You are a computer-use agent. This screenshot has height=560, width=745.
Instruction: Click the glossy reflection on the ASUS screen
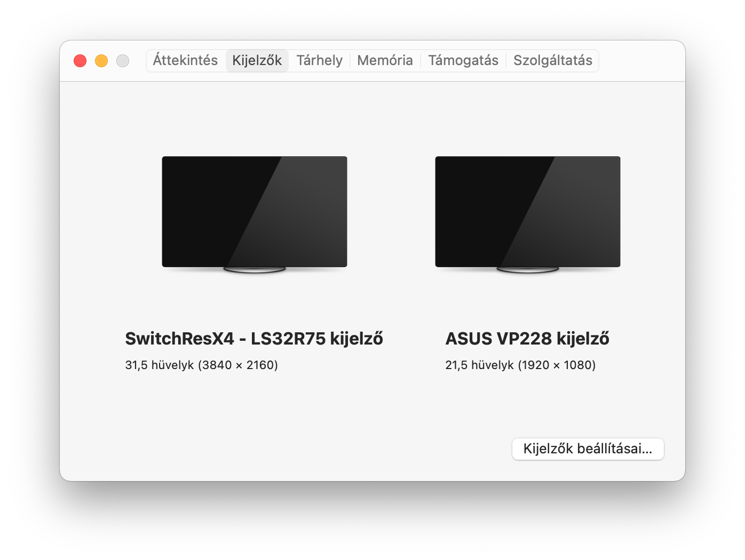[x=576, y=213]
